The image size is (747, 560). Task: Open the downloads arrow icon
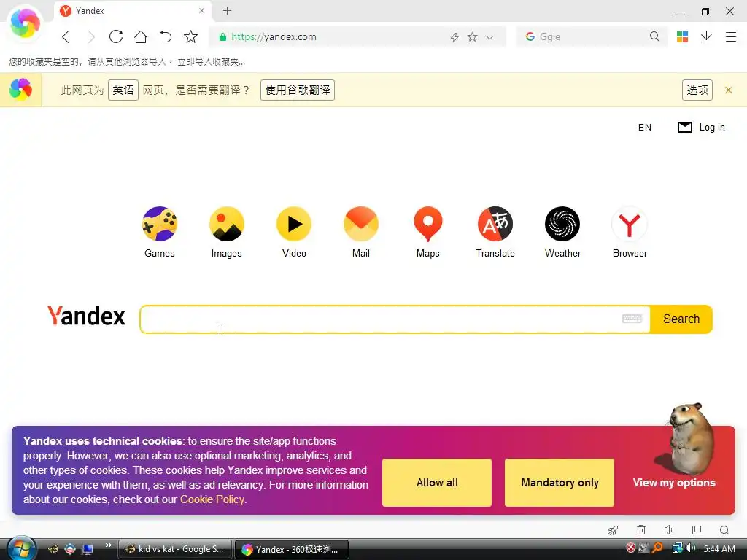tap(706, 36)
